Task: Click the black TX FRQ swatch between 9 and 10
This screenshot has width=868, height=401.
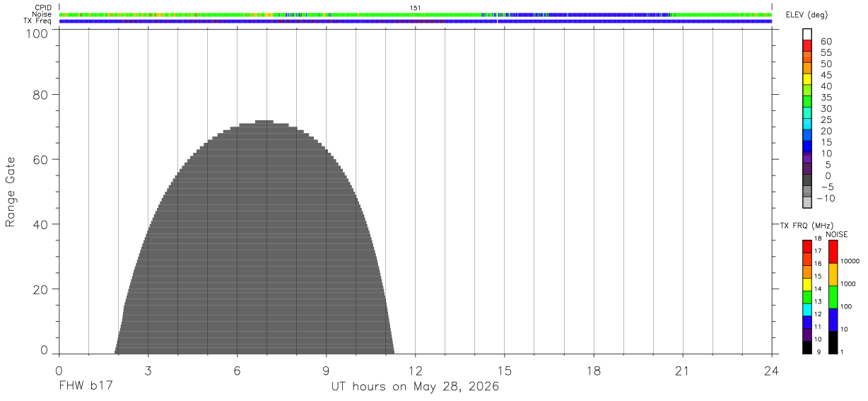Action: point(807,347)
